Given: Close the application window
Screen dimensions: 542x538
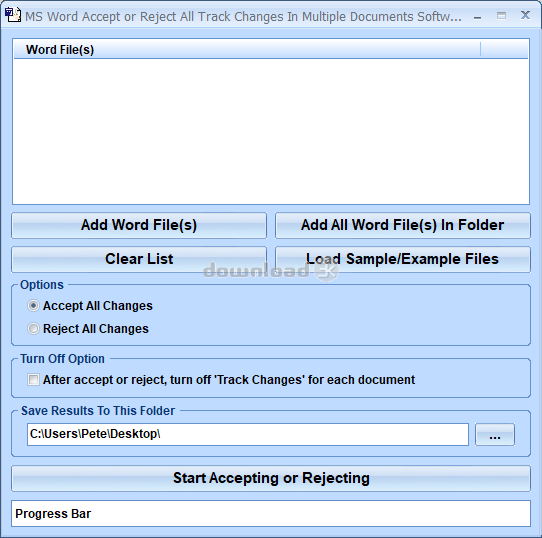Looking at the screenshot, I should [x=525, y=16].
